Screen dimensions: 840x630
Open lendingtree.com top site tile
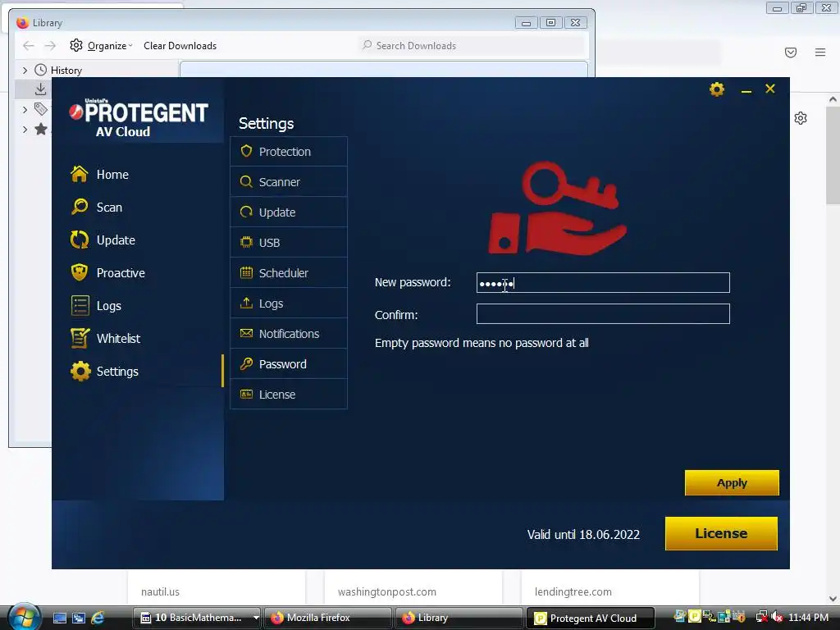click(610, 587)
